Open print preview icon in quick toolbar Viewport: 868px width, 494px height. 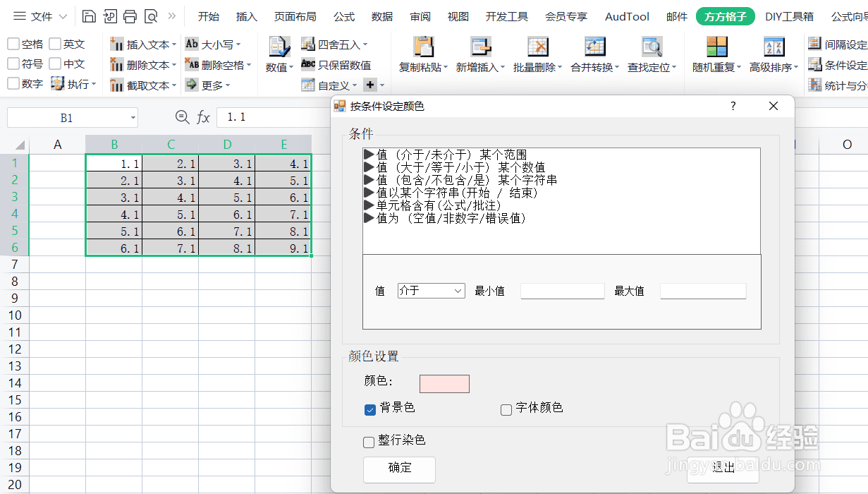click(x=151, y=16)
